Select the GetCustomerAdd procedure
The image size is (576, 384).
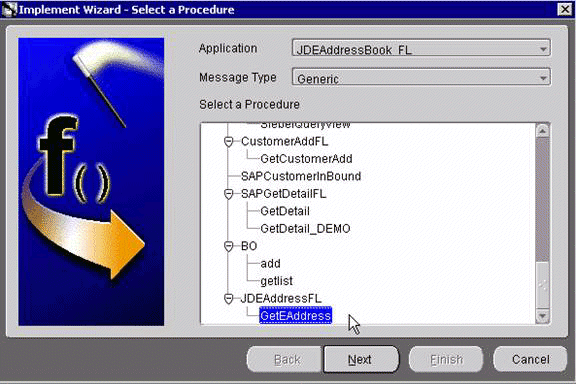(306, 159)
